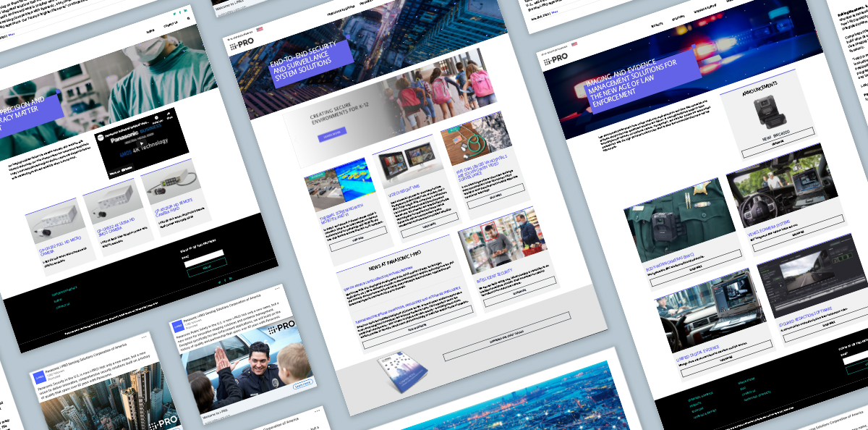Viewport: 868px width, 430px height.
Task: Click the Twitter icon on the medical page header
Action: (x=175, y=12)
